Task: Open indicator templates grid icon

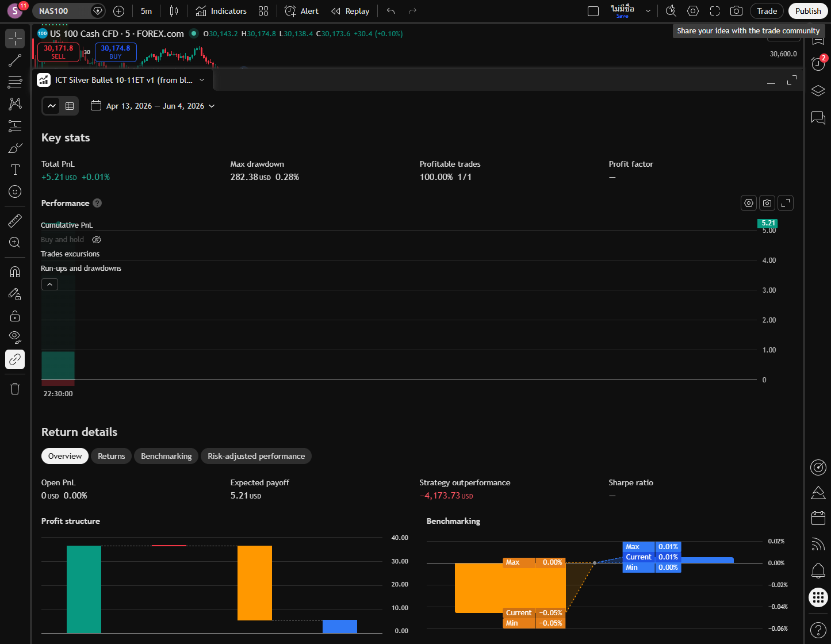Action: pos(263,11)
